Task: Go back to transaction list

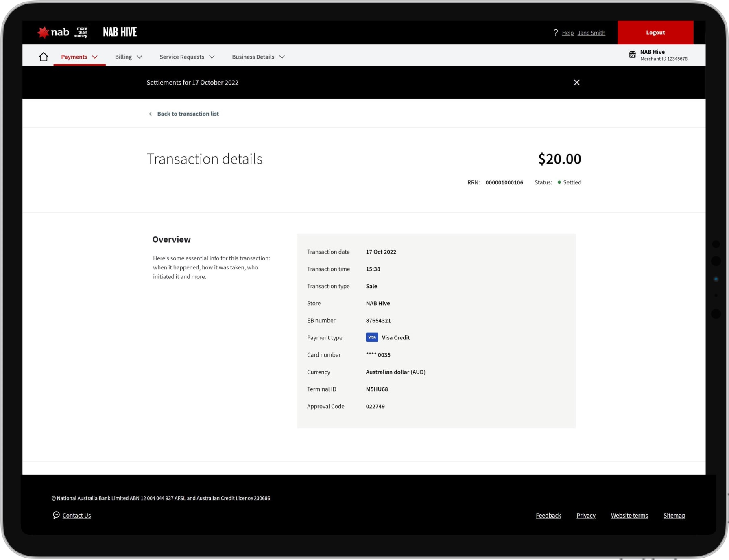Action: coord(188,114)
